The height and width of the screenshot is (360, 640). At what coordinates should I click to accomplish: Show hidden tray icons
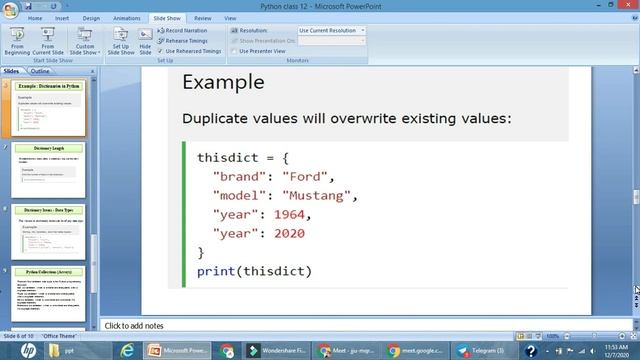pos(547,351)
